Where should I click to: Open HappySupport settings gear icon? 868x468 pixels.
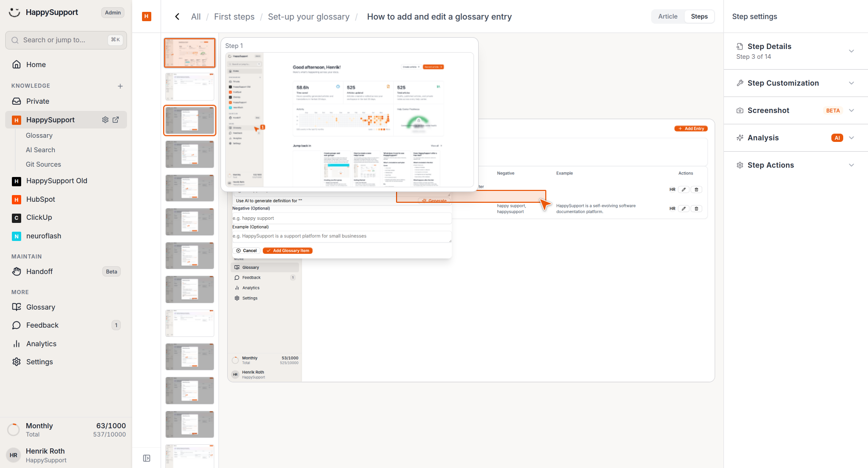pyautogui.click(x=105, y=120)
